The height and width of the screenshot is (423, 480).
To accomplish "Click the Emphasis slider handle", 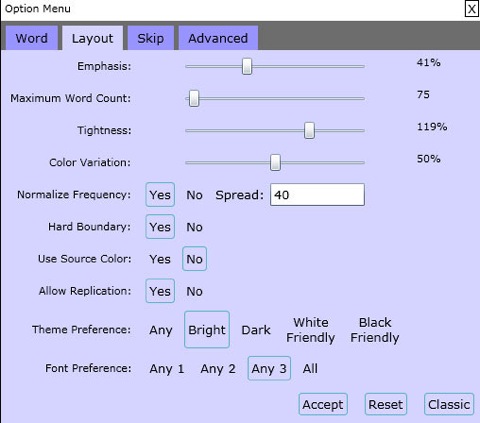I will click(x=247, y=66).
